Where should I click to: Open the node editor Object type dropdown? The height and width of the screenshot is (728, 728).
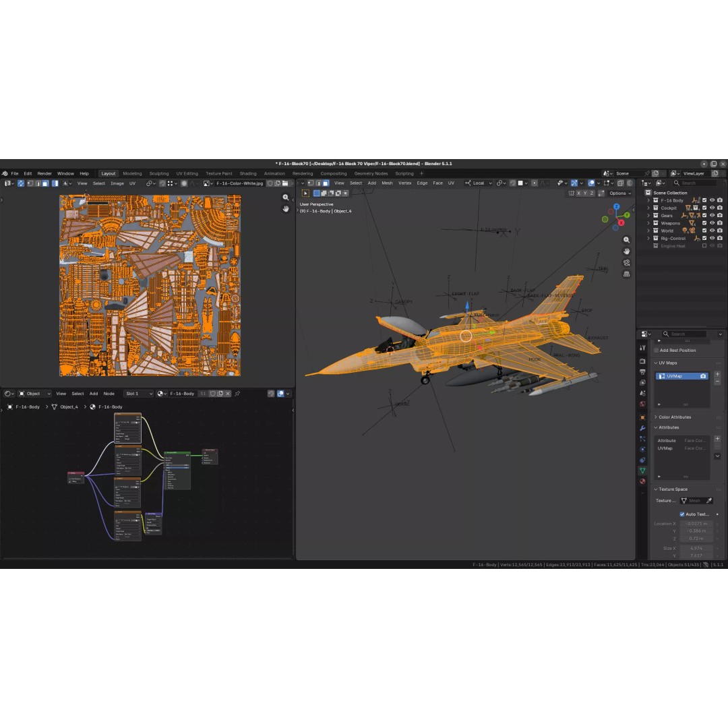(x=34, y=393)
